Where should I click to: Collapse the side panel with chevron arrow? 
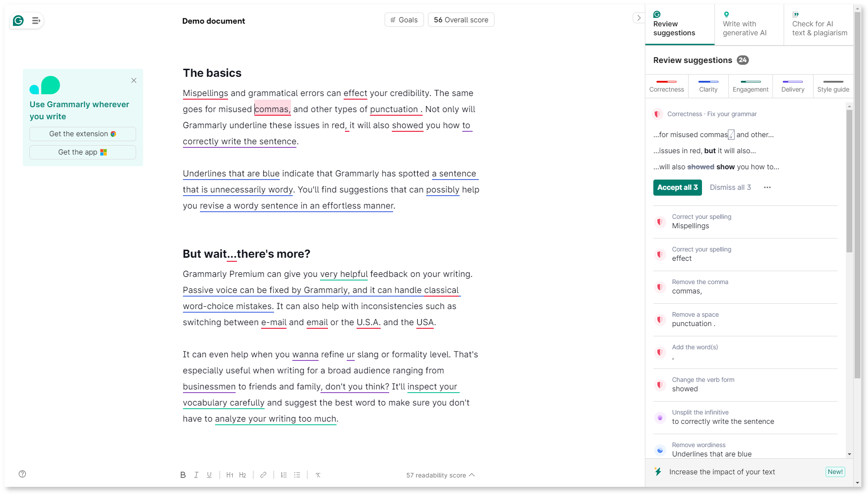[639, 18]
